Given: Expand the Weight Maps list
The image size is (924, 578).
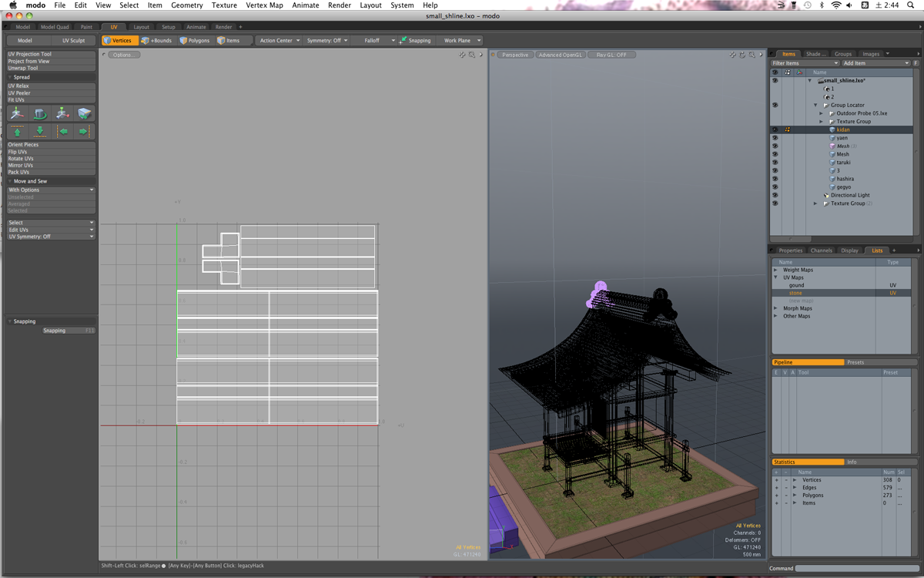Looking at the screenshot, I should (776, 270).
